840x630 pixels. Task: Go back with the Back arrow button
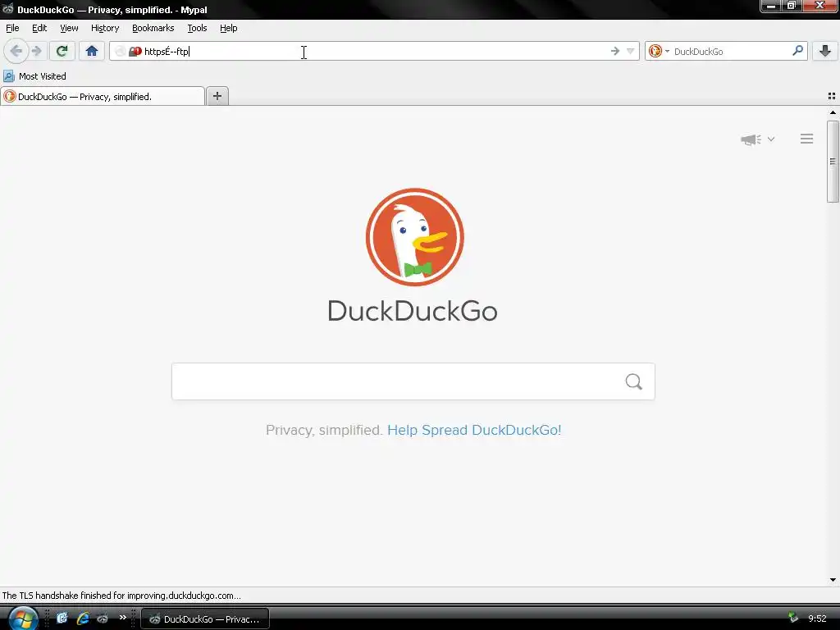pyautogui.click(x=16, y=52)
